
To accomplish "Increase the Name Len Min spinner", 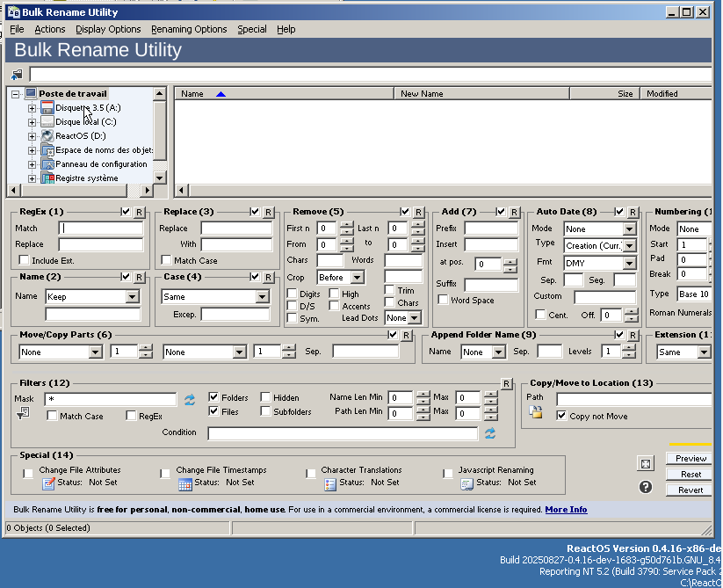I will pyautogui.click(x=423, y=395).
